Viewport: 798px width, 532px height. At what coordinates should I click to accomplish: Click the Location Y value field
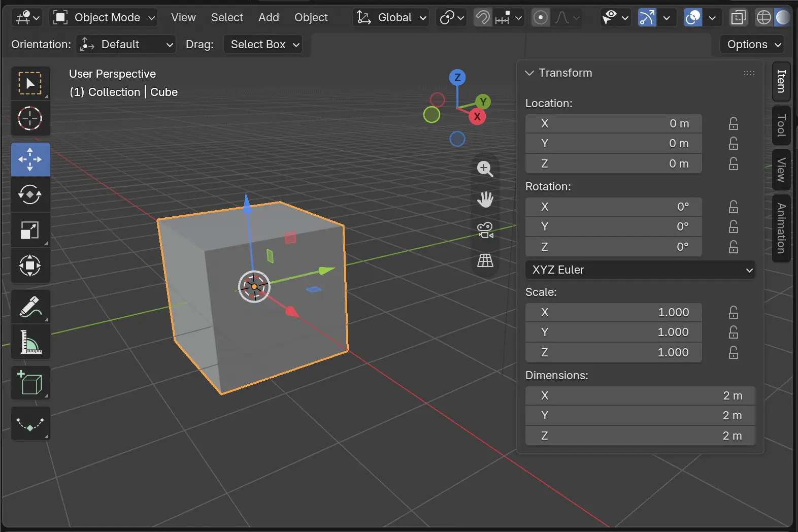point(614,144)
